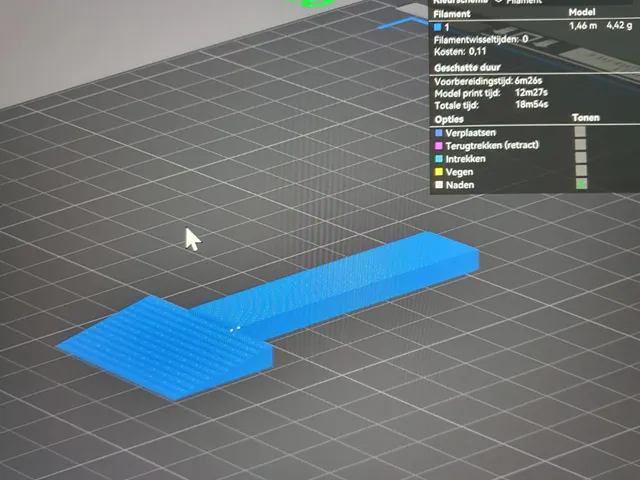Click the Filament column header
The width and height of the screenshot is (640, 480).
pos(452,14)
